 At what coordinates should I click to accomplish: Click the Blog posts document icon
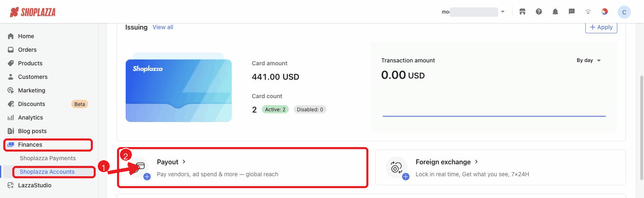pyautogui.click(x=11, y=131)
